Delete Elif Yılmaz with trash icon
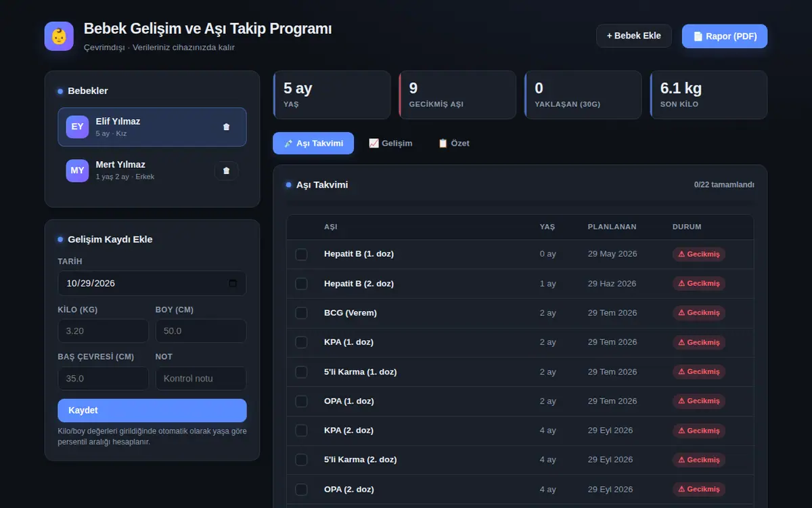The width and height of the screenshot is (812, 508). (x=226, y=127)
